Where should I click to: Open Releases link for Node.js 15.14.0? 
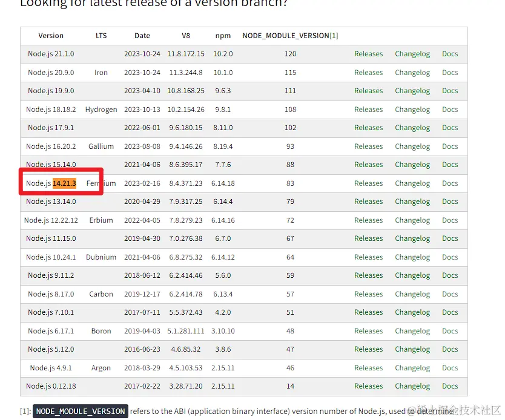[368, 165]
